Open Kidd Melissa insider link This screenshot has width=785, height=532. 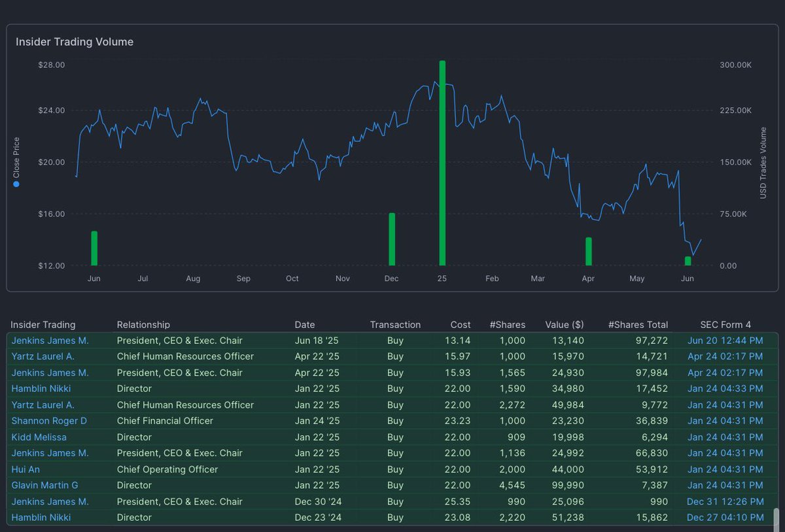pyautogui.click(x=39, y=437)
